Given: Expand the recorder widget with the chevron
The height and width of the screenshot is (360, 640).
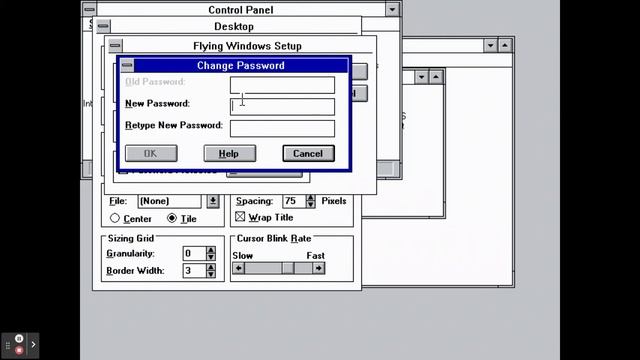Looking at the screenshot, I should 33,344.
